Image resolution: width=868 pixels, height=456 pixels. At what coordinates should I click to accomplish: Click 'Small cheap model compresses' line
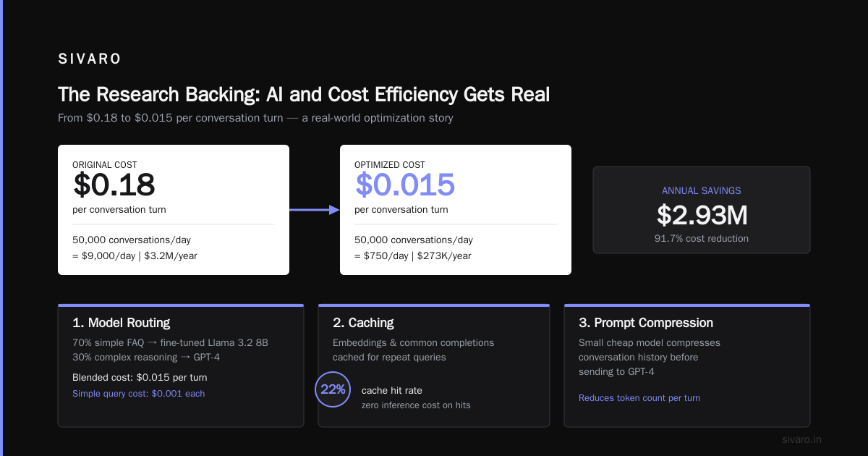(x=650, y=342)
